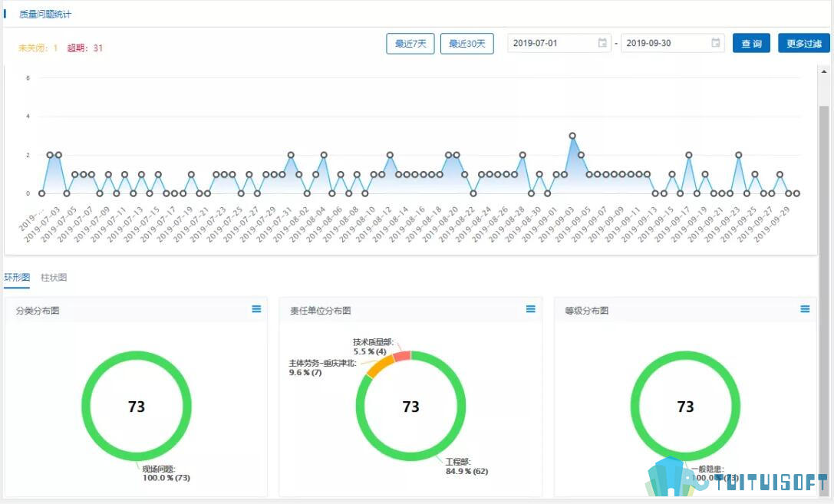Select the peak data point with value 3
Viewport: 834px width, 504px height.
(572, 136)
